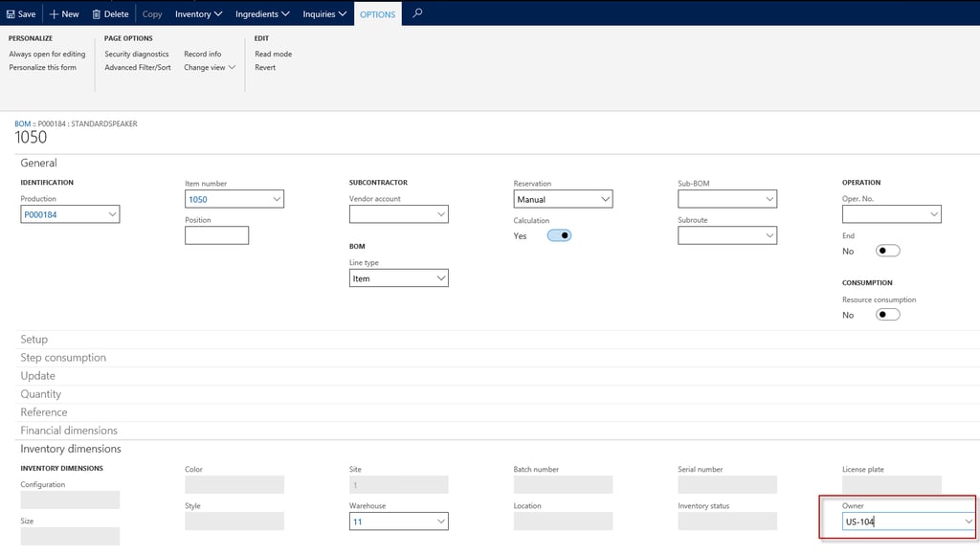Image resolution: width=980 pixels, height=554 pixels.
Task: Click Personalize this form
Action: point(42,67)
